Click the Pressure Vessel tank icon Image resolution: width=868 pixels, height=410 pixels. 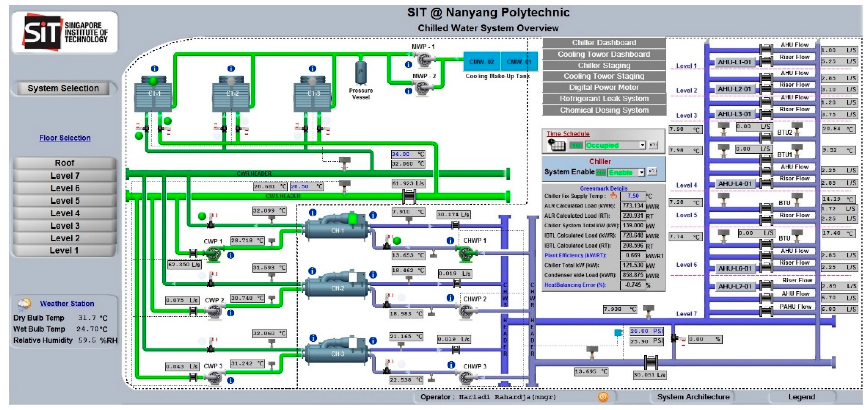click(361, 73)
